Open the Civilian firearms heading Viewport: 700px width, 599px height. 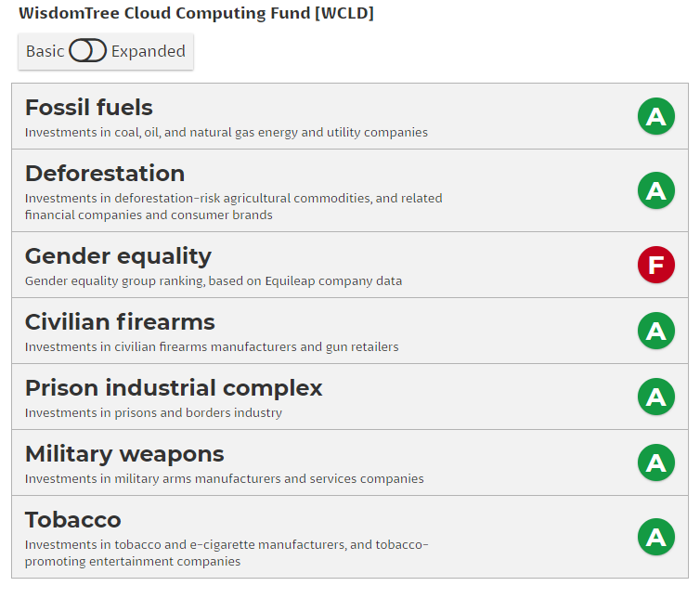click(120, 322)
